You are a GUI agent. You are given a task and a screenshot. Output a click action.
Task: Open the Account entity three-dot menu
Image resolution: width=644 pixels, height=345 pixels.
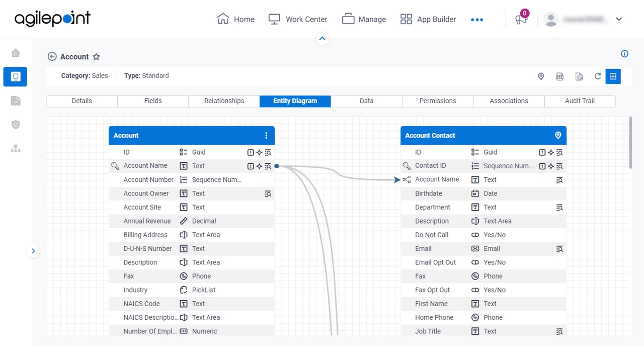click(266, 135)
